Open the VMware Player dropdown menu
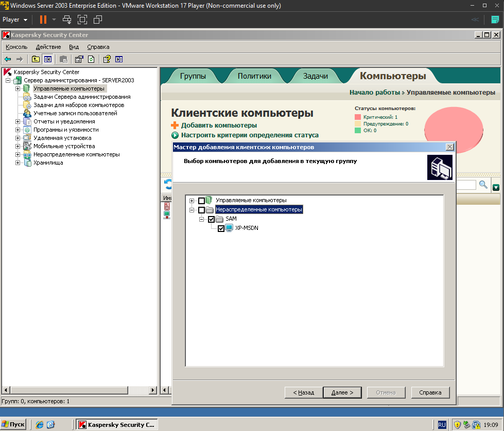Screen dimensions: 504x431 (x=15, y=20)
